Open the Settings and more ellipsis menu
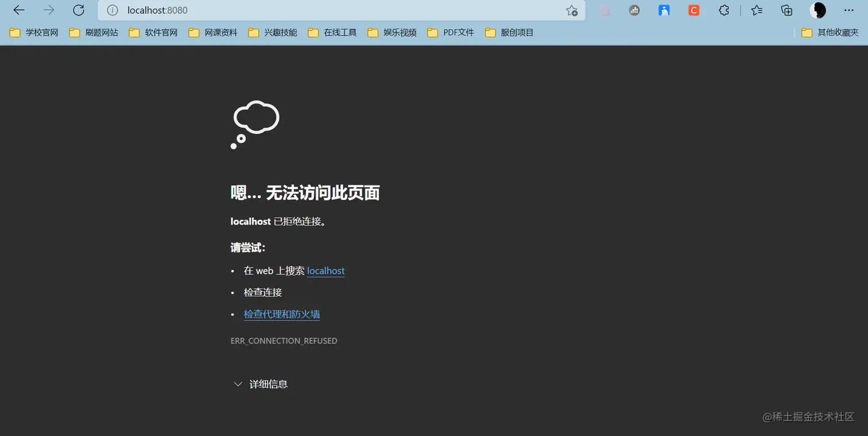Image resolution: width=868 pixels, height=436 pixels. point(848,10)
